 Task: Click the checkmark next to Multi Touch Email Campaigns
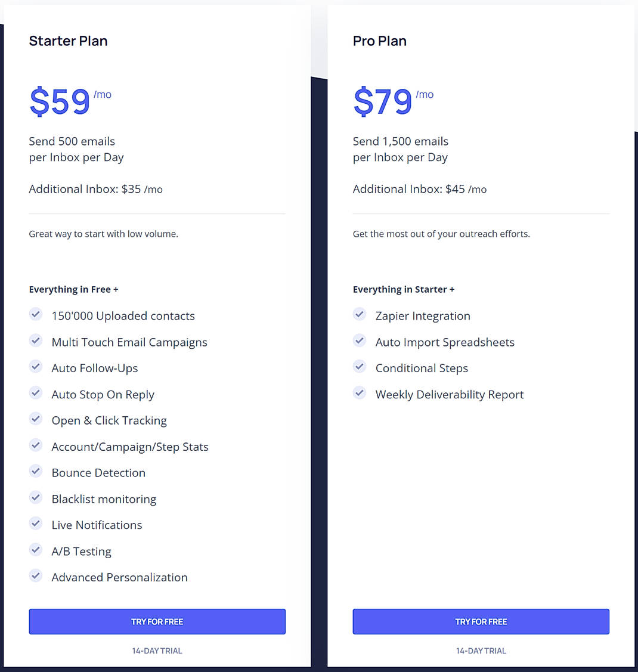pyautogui.click(x=36, y=340)
